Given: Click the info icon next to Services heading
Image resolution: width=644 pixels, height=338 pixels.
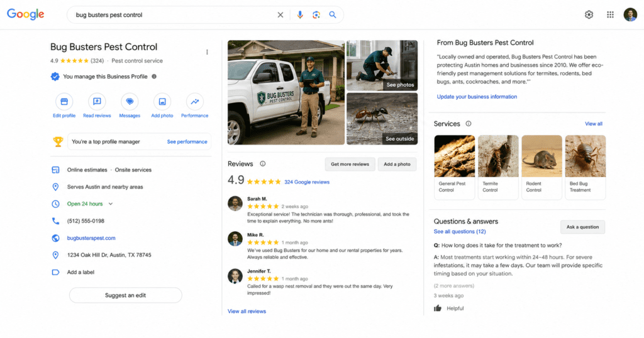Looking at the screenshot, I should [x=468, y=124].
